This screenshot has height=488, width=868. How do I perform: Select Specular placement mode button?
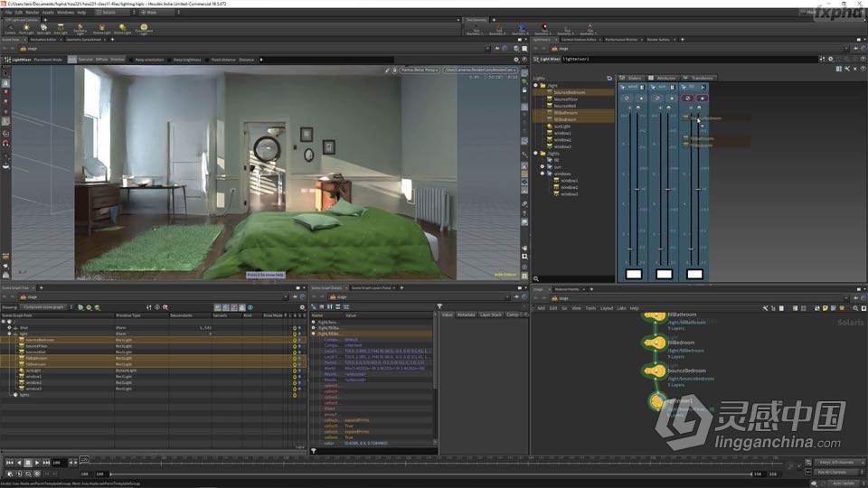(x=85, y=60)
